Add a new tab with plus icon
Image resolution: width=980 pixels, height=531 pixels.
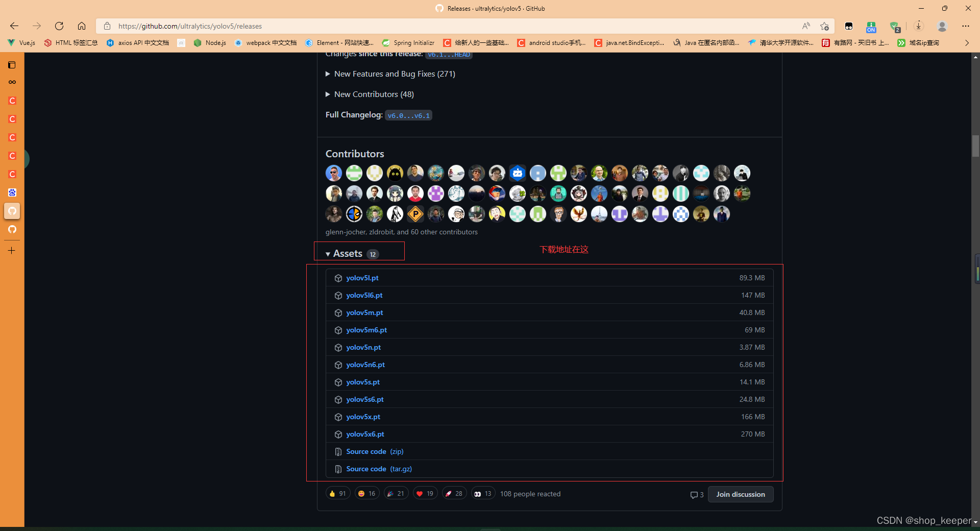12,251
